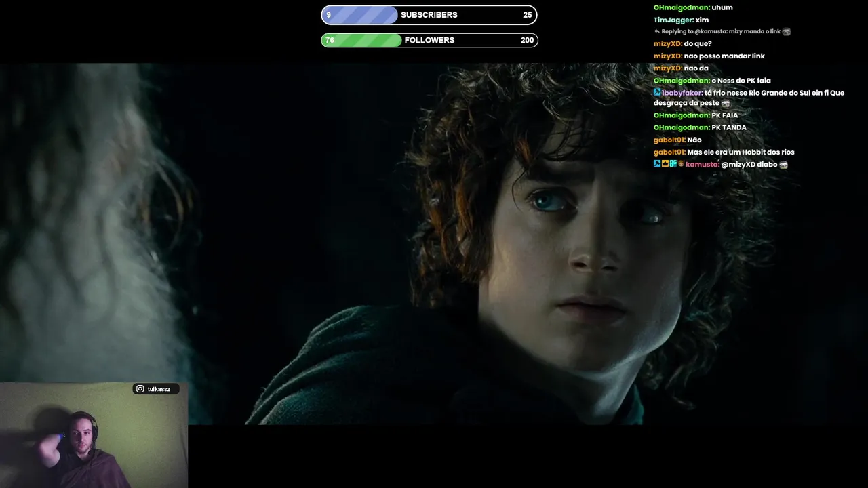Click OHmaigodman's name beside 'PK FAIA'
The width and height of the screenshot is (868, 488).
(682, 115)
